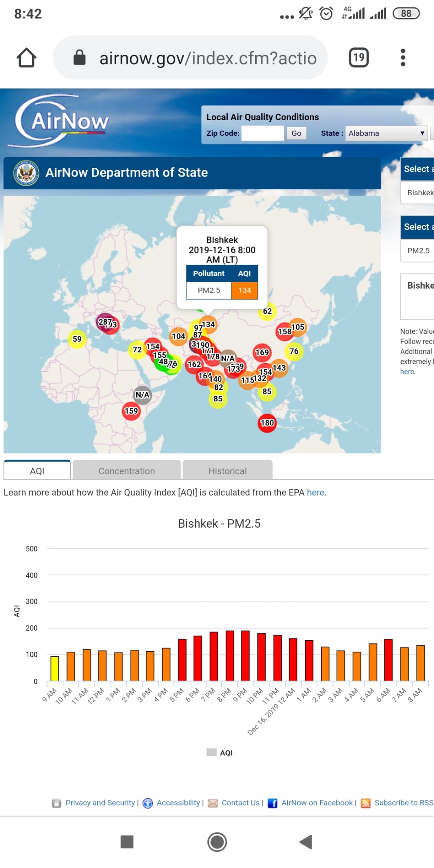The height and width of the screenshot is (868, 434).
Task: Click the Zip Code input field
Action: [x=263, y=133]
